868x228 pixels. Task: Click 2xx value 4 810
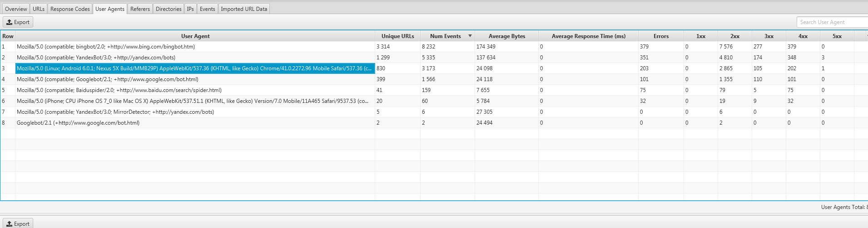pos(726,58)
